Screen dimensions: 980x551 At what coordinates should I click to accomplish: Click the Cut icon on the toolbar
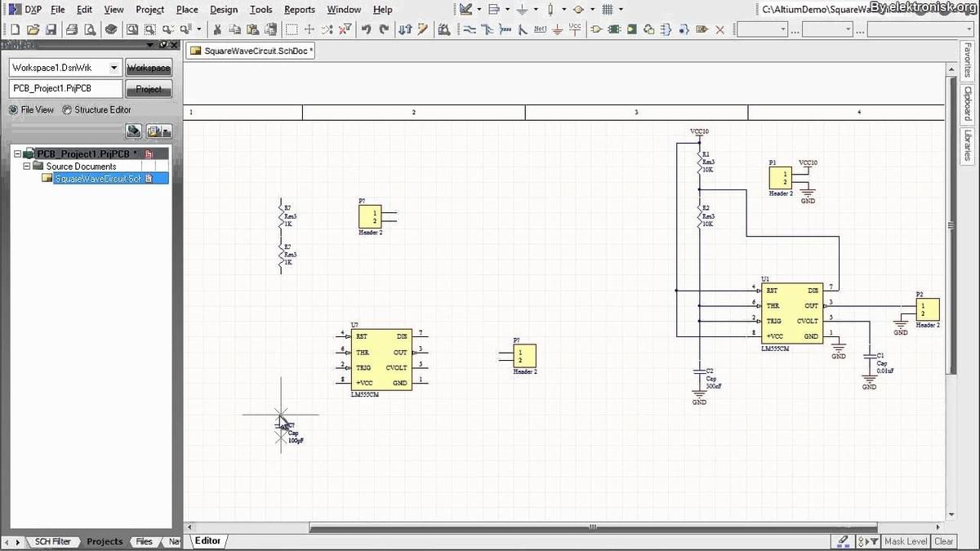(219, 29)
